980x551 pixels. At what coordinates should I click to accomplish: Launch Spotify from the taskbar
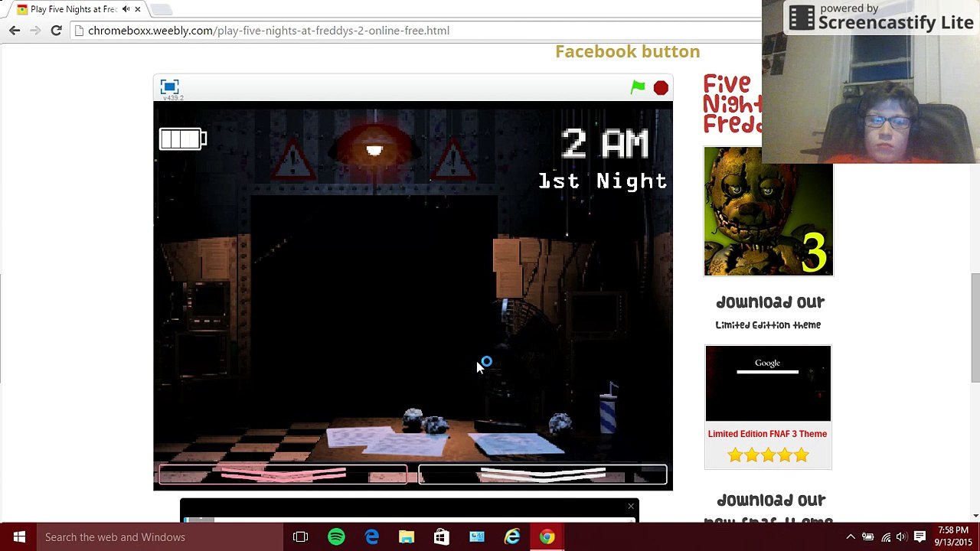click(336, 536)
